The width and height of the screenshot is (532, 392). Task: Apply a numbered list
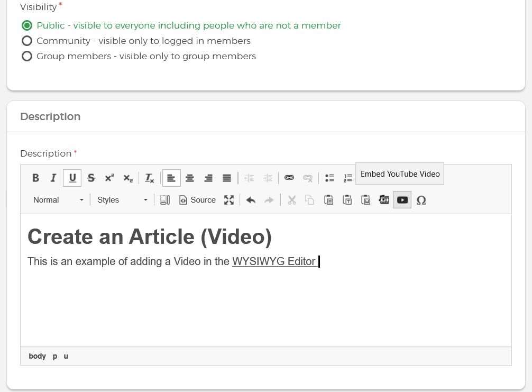(x=347, y=178)
